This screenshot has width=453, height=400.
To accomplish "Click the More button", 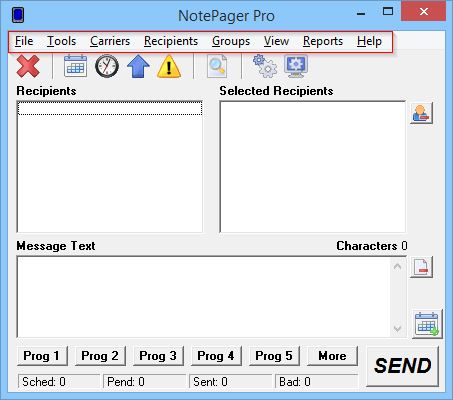I will pyautogui.click(x=332, y=356).
